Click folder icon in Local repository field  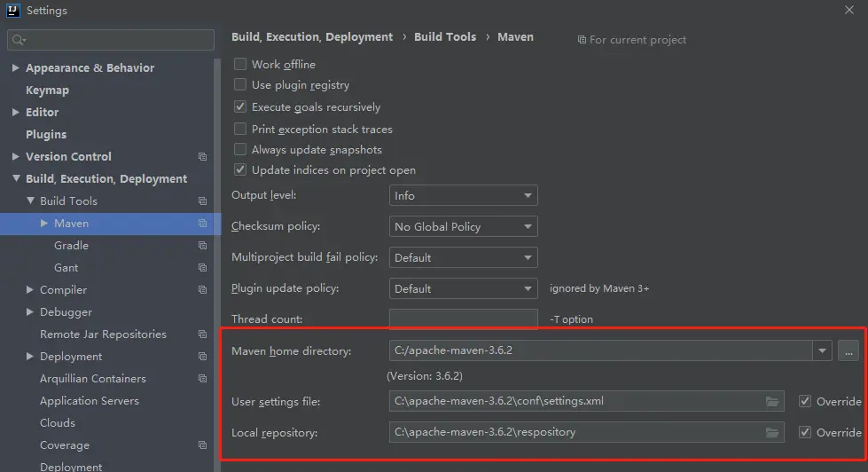tap(772, 432)
